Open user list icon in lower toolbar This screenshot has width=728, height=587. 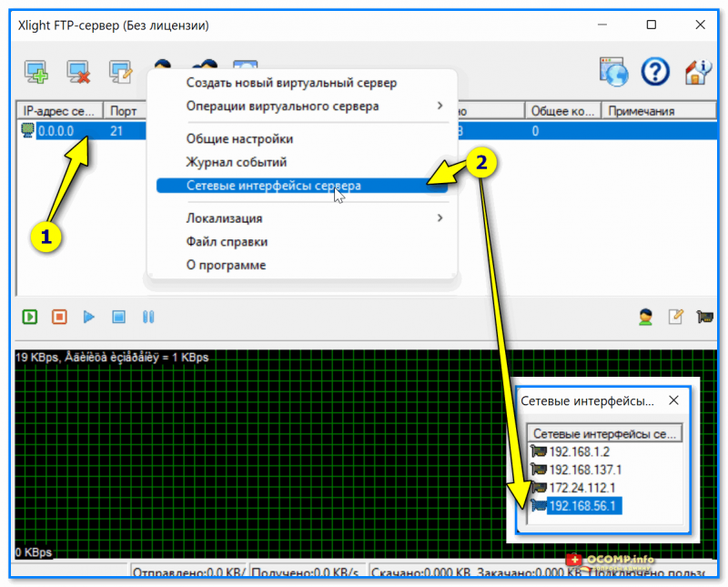coord(645,317)
